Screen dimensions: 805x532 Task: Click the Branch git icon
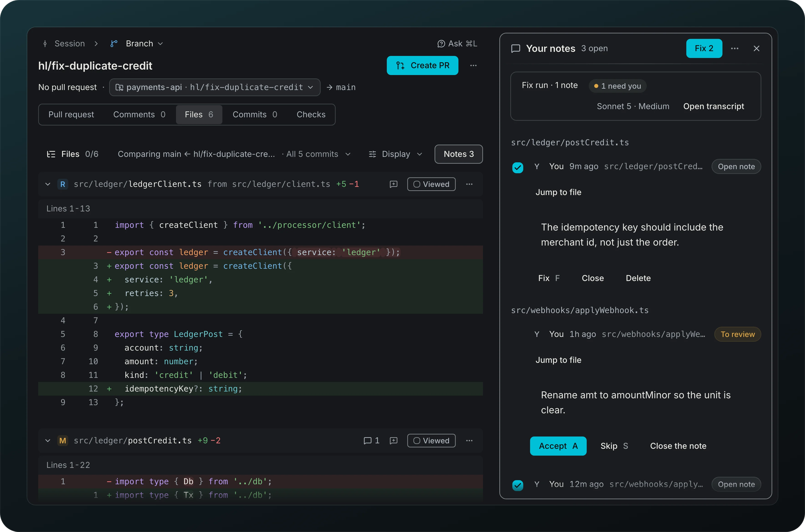click(114, 44)
